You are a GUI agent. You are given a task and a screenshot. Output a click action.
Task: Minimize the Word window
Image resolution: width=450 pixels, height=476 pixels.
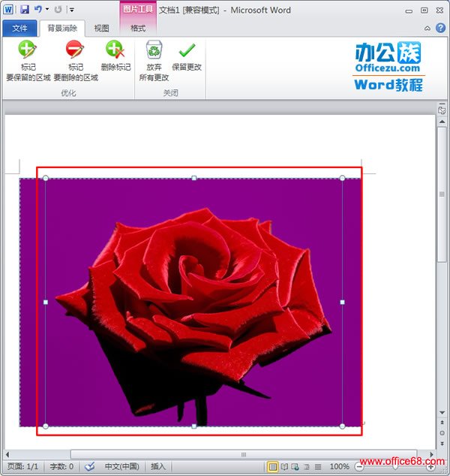(409, 11)
